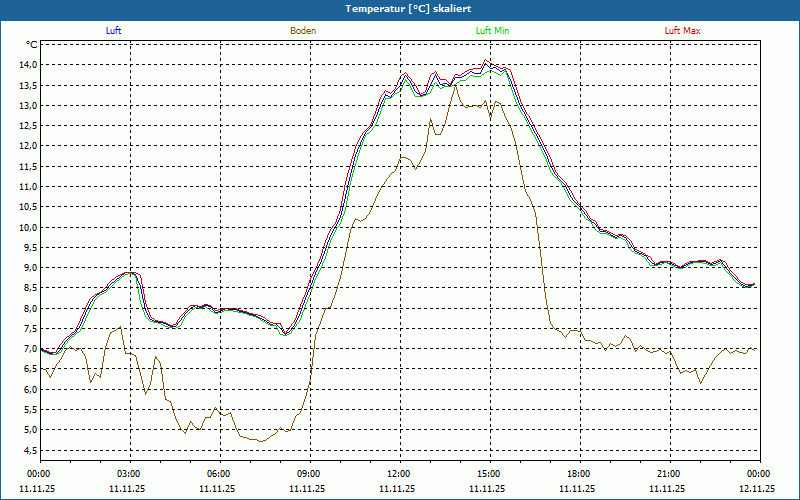Click the 6,0 y-axis value

[x=31, y=389]
